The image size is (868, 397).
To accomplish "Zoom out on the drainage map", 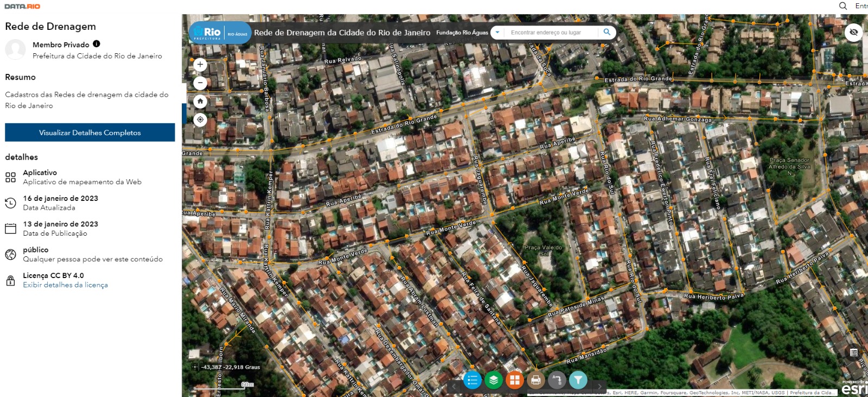I will pyautogui.click(x=200, y=83).
